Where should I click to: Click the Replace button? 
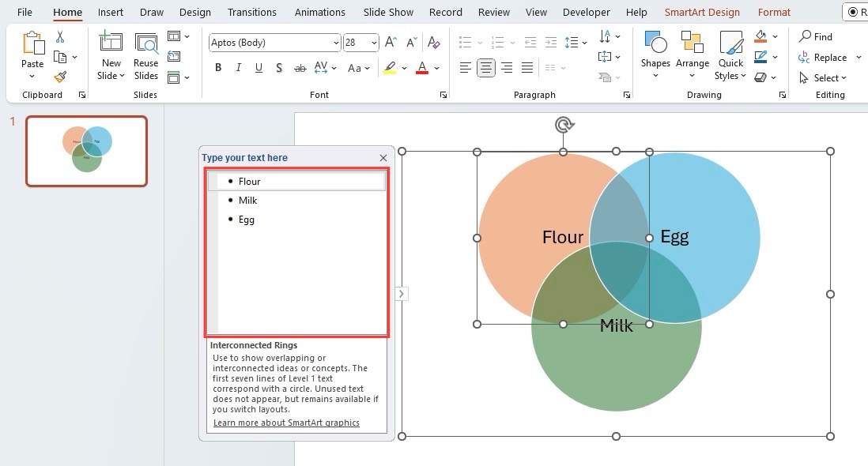click(x=823, y=58)
